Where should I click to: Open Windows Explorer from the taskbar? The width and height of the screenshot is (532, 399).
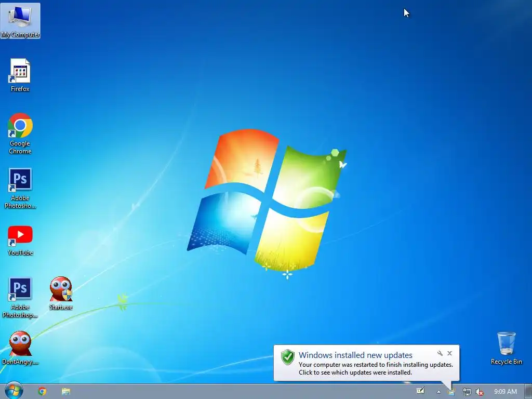tap(66, 392)
